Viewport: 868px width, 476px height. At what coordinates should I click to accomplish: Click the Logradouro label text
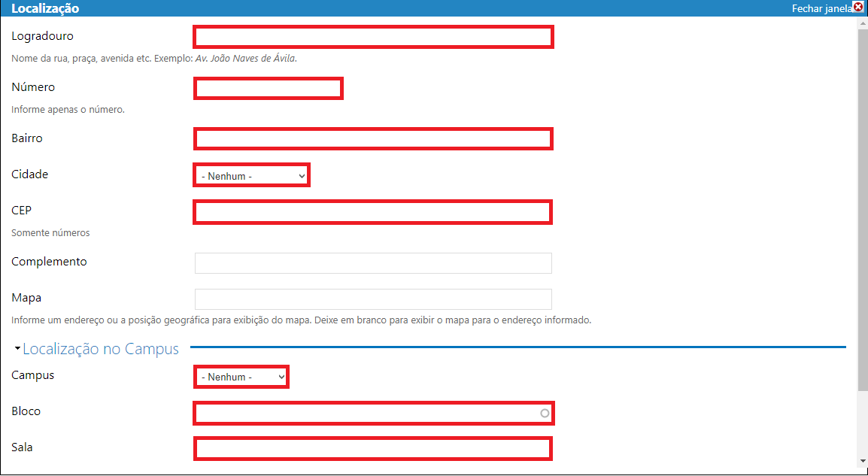click(42, 36)
